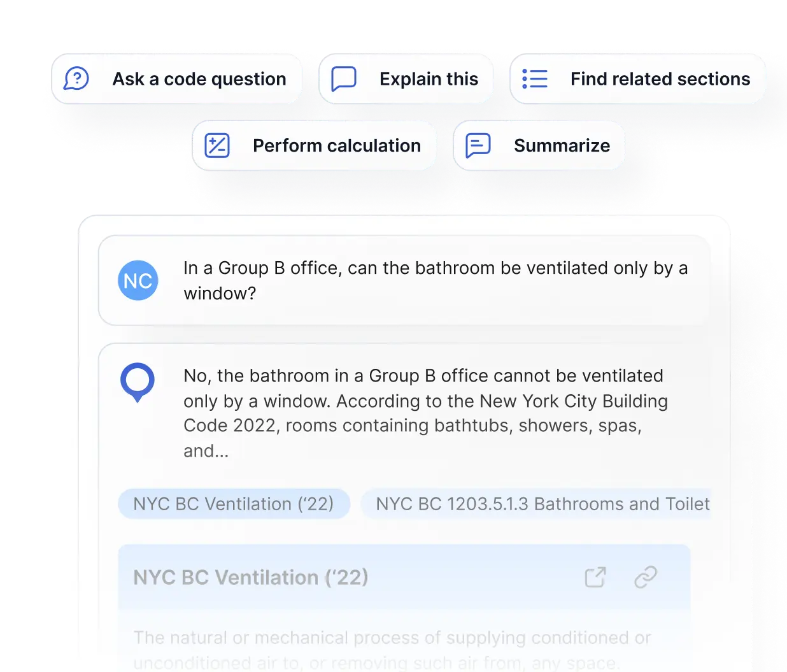This screenshot has height=672, width=787.
Task: Click the assistant pin logo icon
Action: (x=138, y=383)
